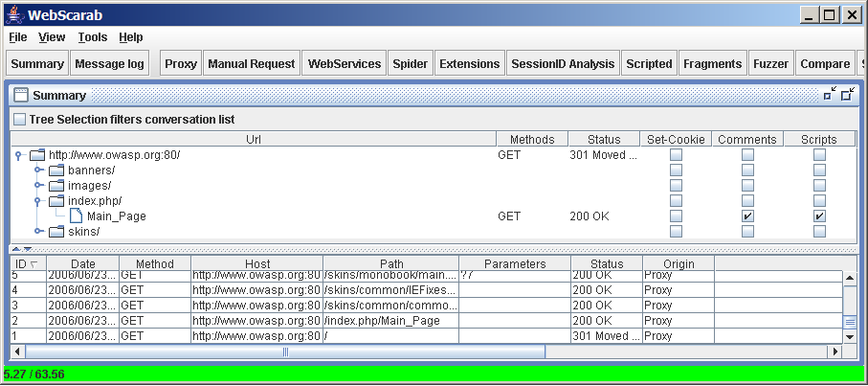Toggle Scripts checkbox for skins row
Screen dimensions: 868x386
tap(820, 231)
